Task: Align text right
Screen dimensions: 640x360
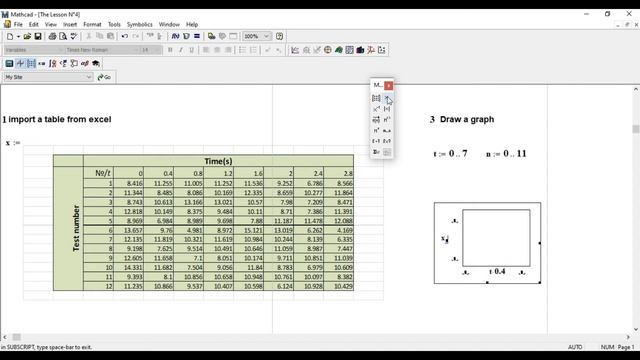Action: click(x=228, y=50)
